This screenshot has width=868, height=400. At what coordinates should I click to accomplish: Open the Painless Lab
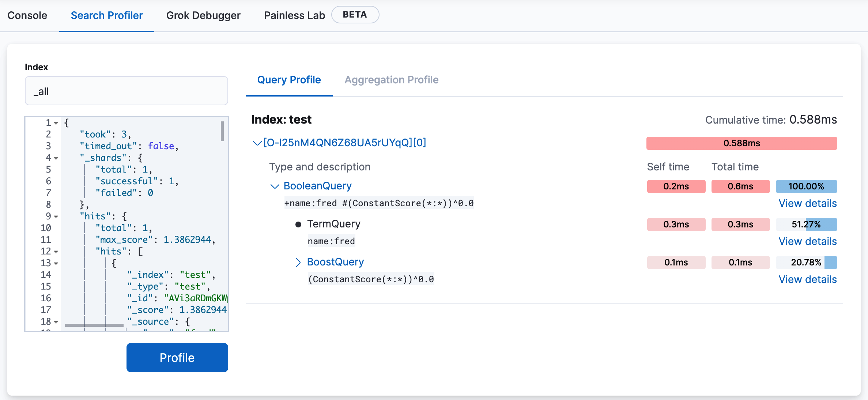tap(294, 15)
